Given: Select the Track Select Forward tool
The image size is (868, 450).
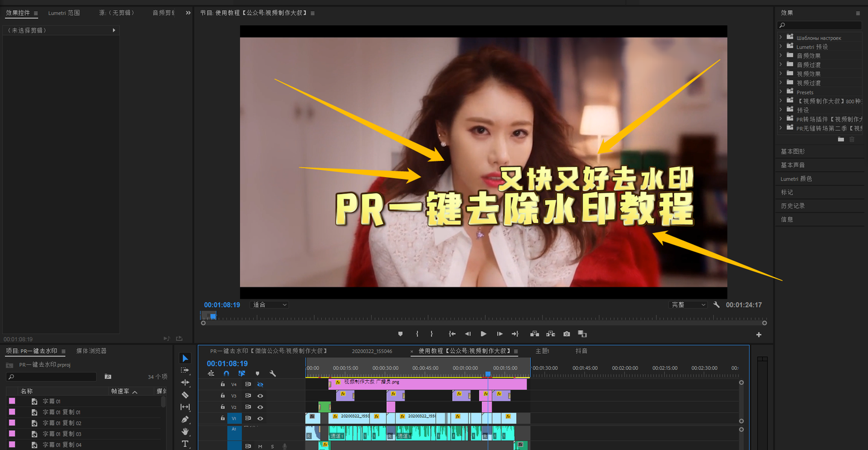Looking at the screenshot, I should coord(185,370).
